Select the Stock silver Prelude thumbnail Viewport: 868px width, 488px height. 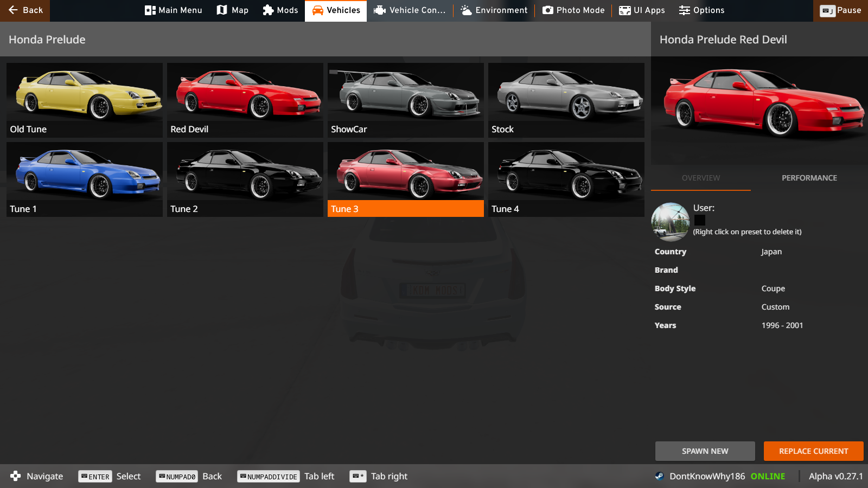point(566,100)
